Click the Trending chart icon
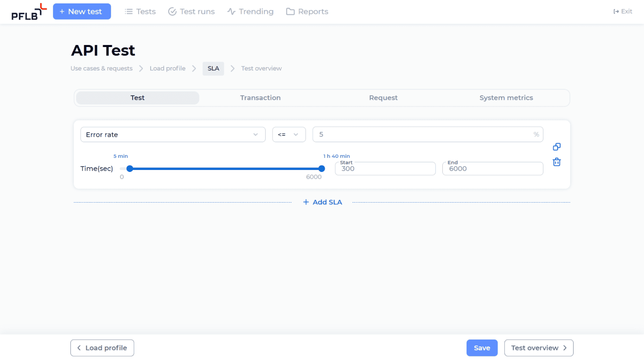Image resolution: width=644 pixels, height=360 pixels. pos(231,12)
